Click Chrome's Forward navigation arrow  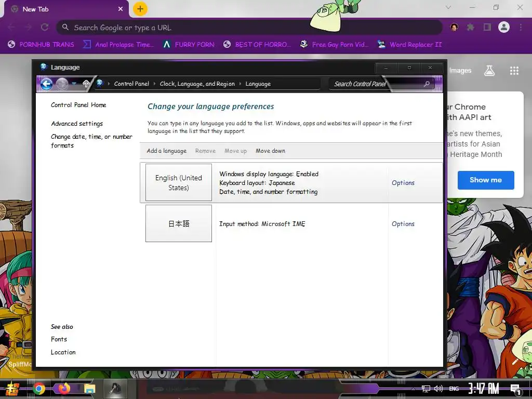(28, 27)
